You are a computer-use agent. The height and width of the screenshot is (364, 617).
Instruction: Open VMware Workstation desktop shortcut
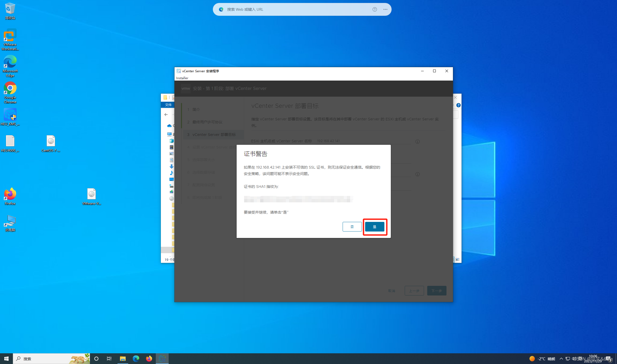click(x=10, y=40)
